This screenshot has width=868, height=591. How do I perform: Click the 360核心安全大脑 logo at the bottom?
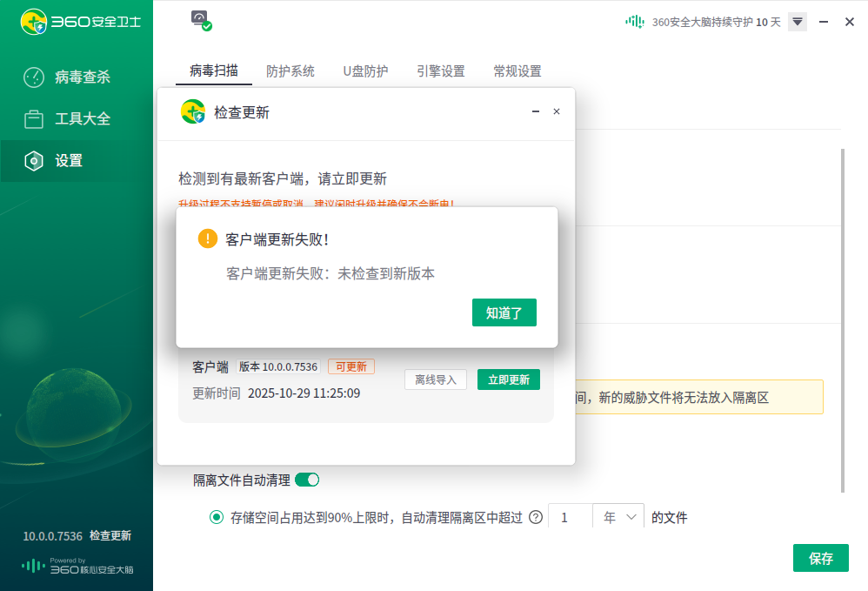tap(77, 566)
